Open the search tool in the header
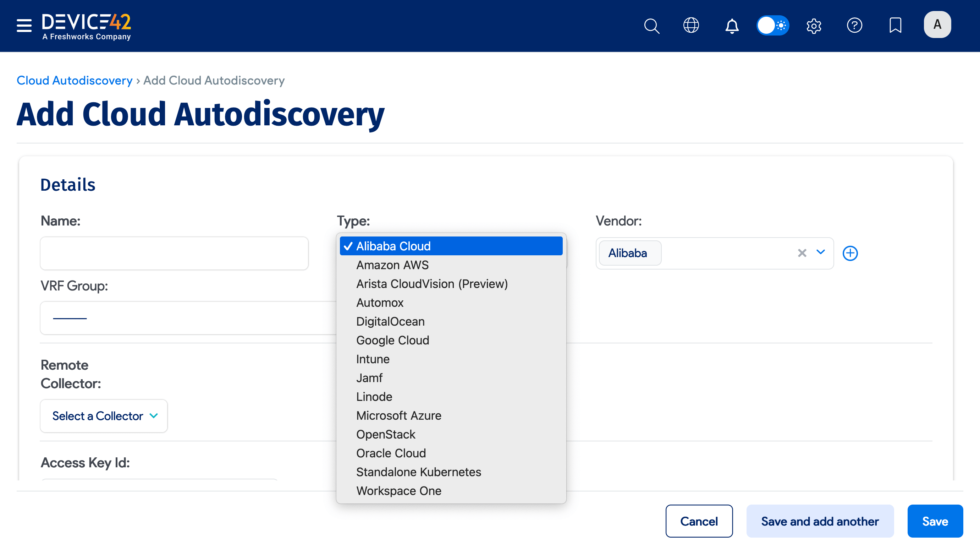The image size is (980, 544). (651, 26)
